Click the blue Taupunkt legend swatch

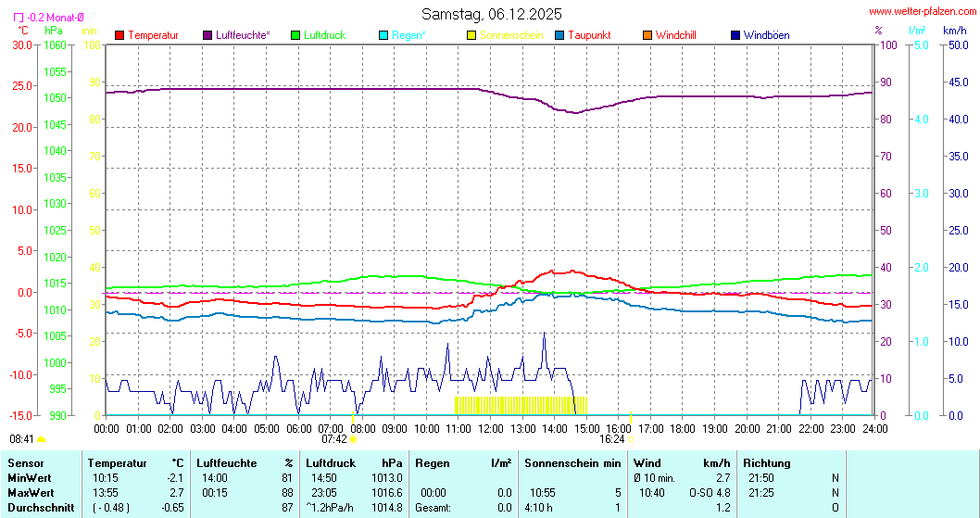559,35
